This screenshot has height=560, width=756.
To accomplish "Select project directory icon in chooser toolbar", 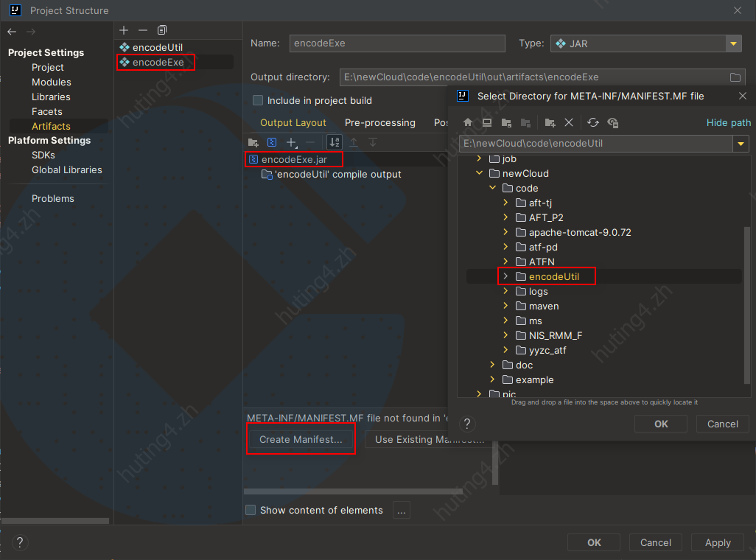I will [506, 122].
